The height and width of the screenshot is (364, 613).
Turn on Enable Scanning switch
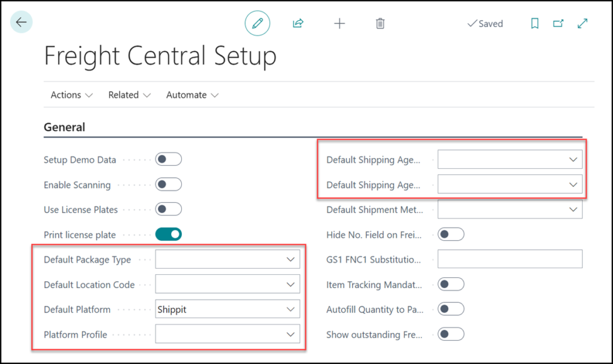(x=168, y=184)
